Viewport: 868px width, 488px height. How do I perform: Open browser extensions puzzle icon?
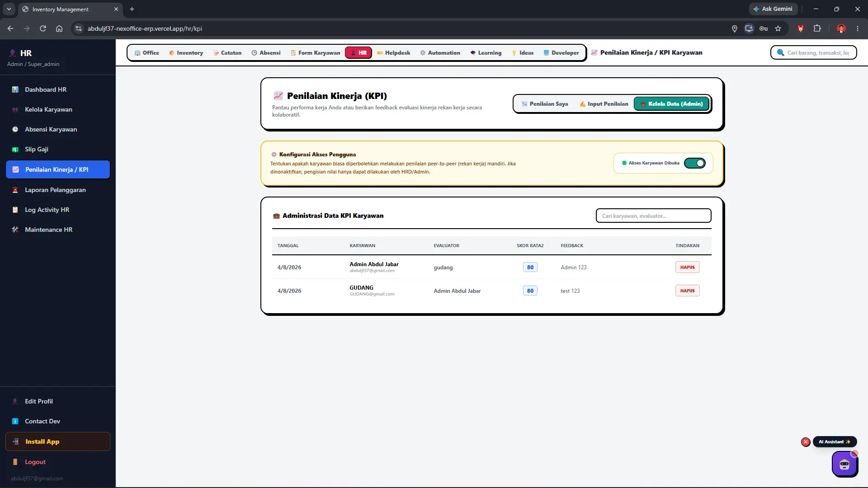point(817,28)
